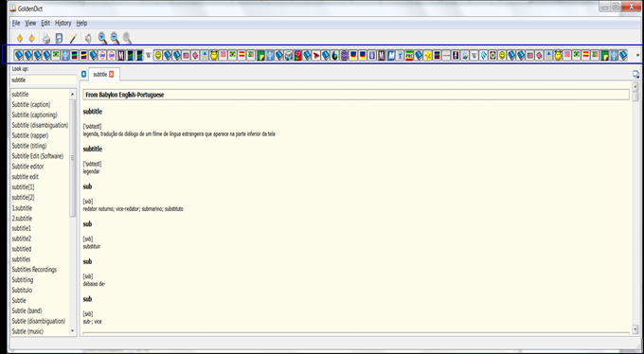Select 'Subtitle Edit (Software)' in word list
This screenshot has height=354, width=644.
[x=37, y=156]
